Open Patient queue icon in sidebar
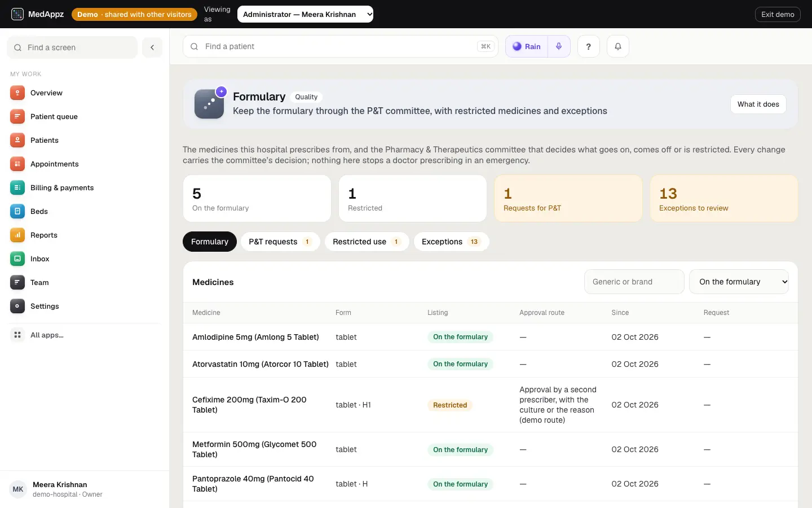This screenshot has height=508, width=812. tap(17, 117)
